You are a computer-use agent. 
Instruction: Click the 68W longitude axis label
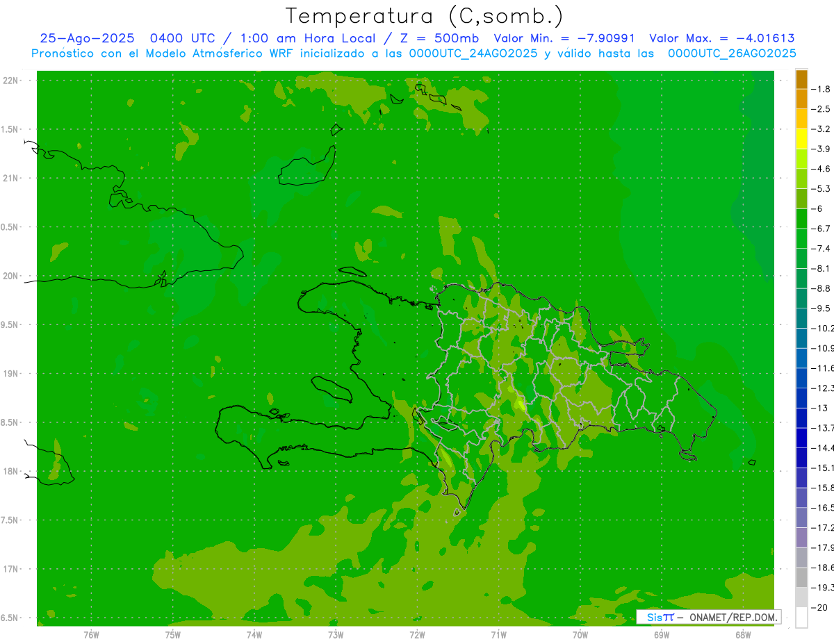point(743,635)
